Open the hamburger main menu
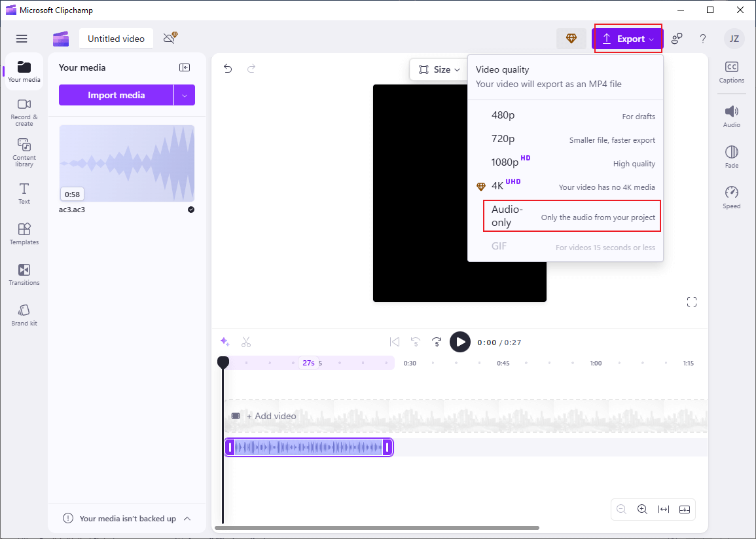This screenshot has height=539, width=756. click(x=22, y=39)
